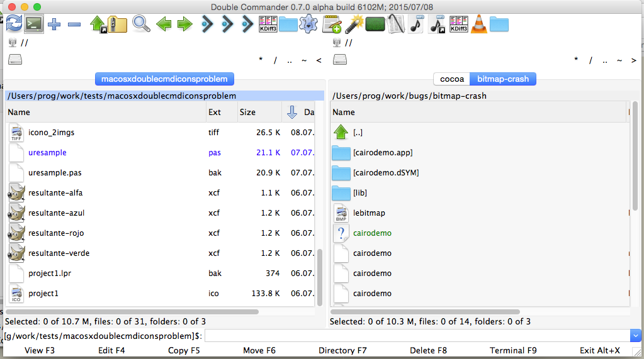Image resolution: width=644 pixels, height=359 pixels.
Task: Click the magic wand toolbar icon
Action: (x=354, y=25)
